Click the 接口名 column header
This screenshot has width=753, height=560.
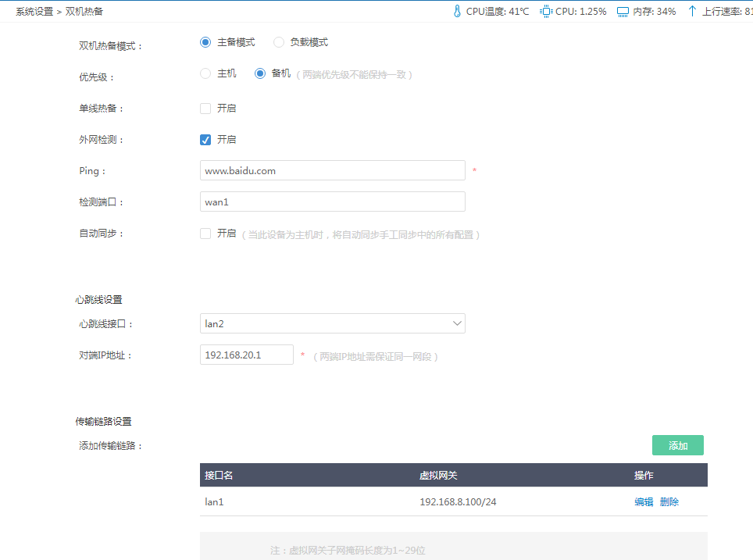coord(219,476)
